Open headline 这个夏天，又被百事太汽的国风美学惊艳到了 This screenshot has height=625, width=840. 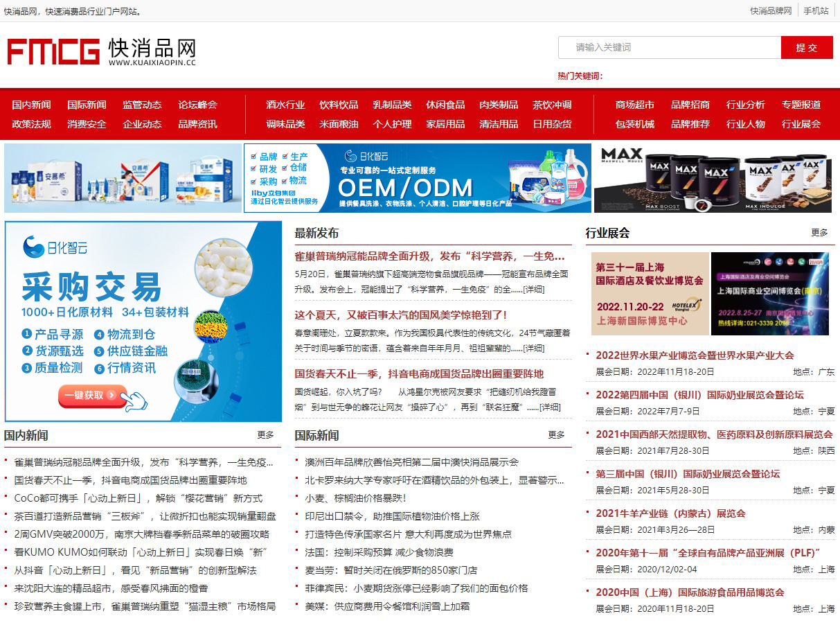point(401,315)
